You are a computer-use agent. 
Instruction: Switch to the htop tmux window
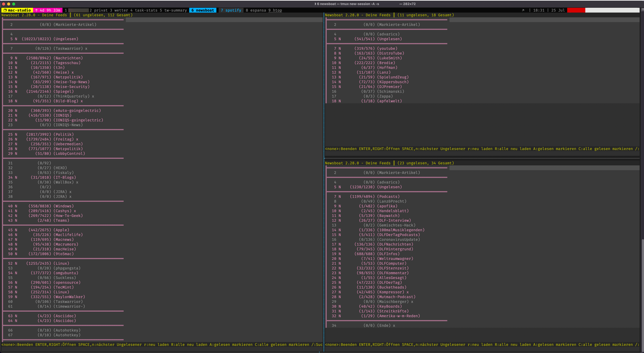tap(276, 10)
